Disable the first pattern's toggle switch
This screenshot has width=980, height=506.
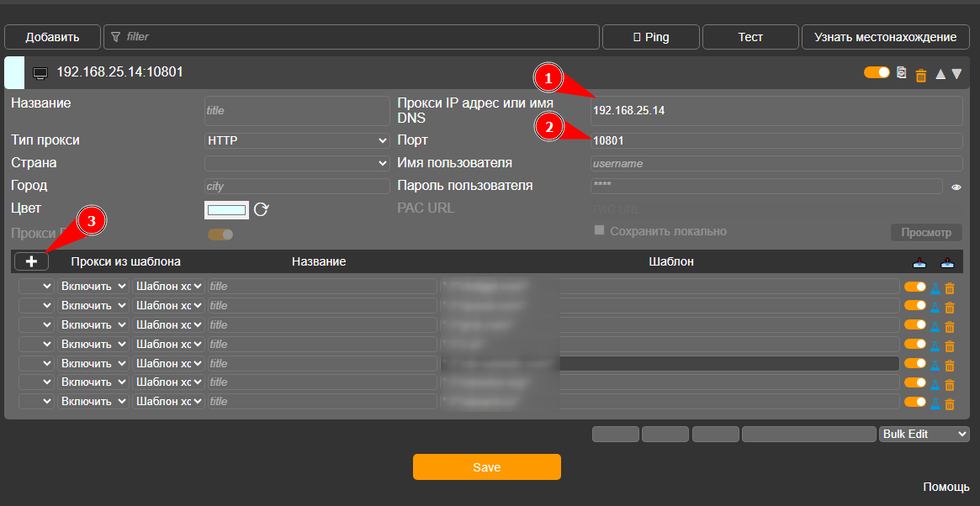[915, 286]
